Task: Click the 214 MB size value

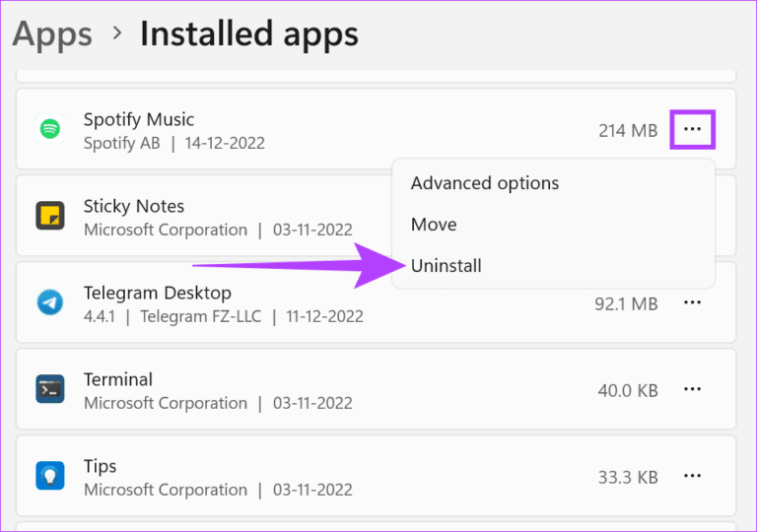Action: pyautogui.click(x=628, y=130)
